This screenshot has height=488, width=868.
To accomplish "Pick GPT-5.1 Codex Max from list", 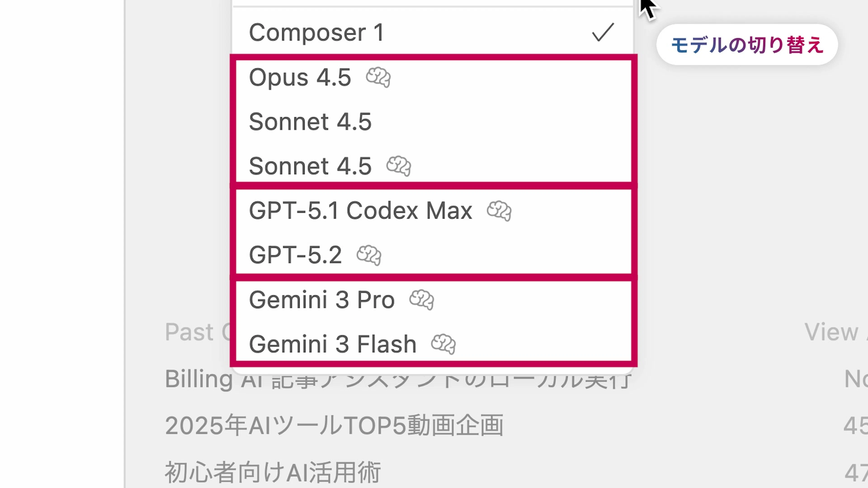I will [360, 211].
